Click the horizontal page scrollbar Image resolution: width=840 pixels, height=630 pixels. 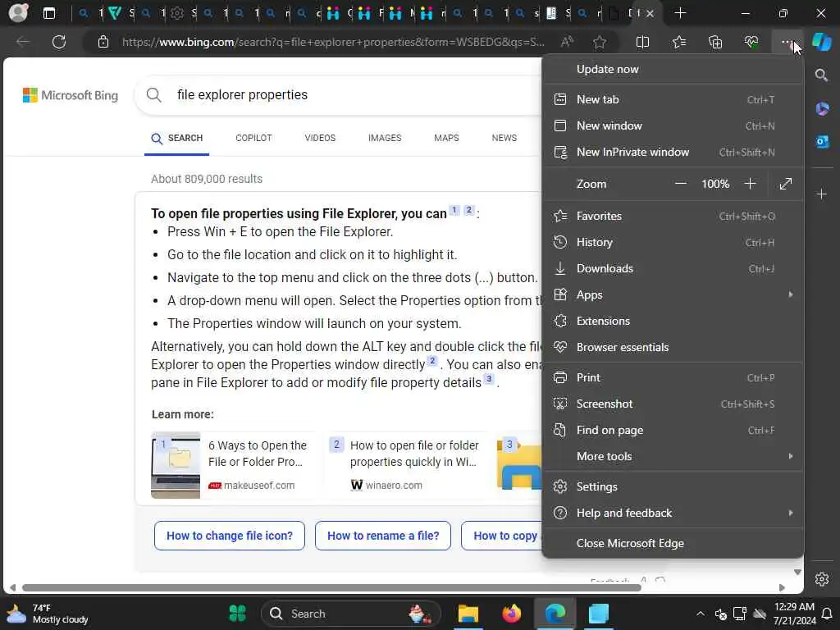[x=331, y=587]
